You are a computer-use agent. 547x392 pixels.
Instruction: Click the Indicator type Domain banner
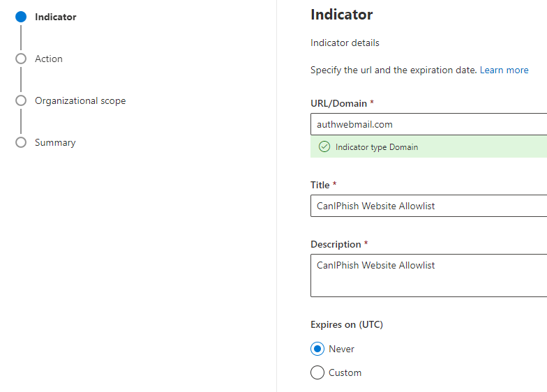(x=428, y=146)
